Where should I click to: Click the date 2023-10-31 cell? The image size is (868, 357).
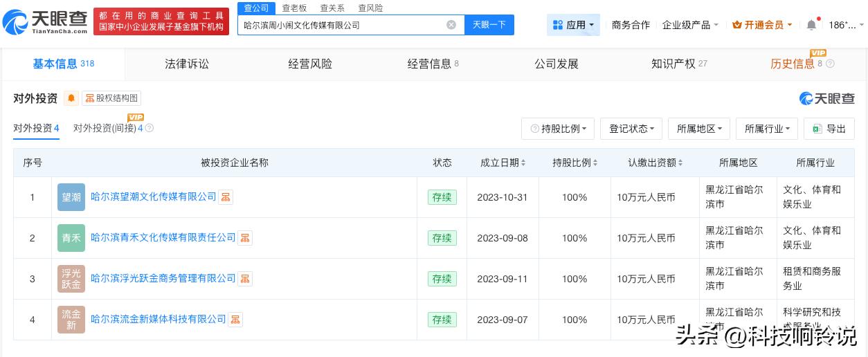pyautogui.click(x=503, y=197)
